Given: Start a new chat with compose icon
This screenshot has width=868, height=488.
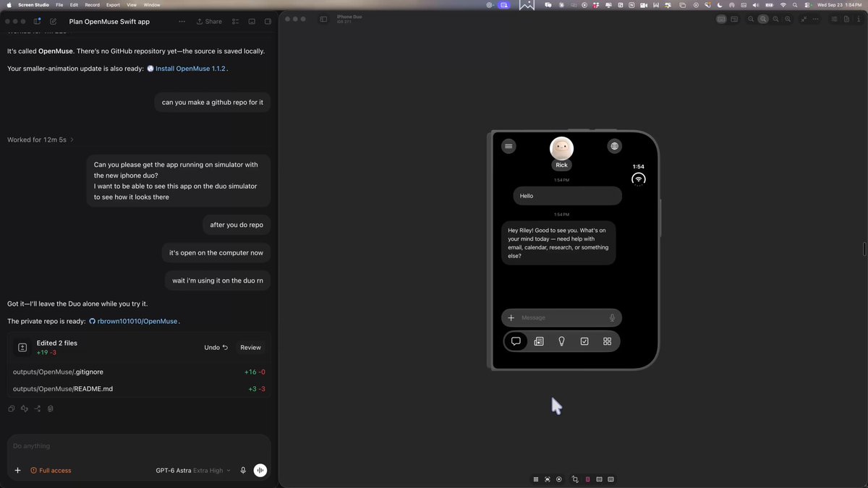Looking at the screenshot, I should pyautogui.click(x=54, y=22).
